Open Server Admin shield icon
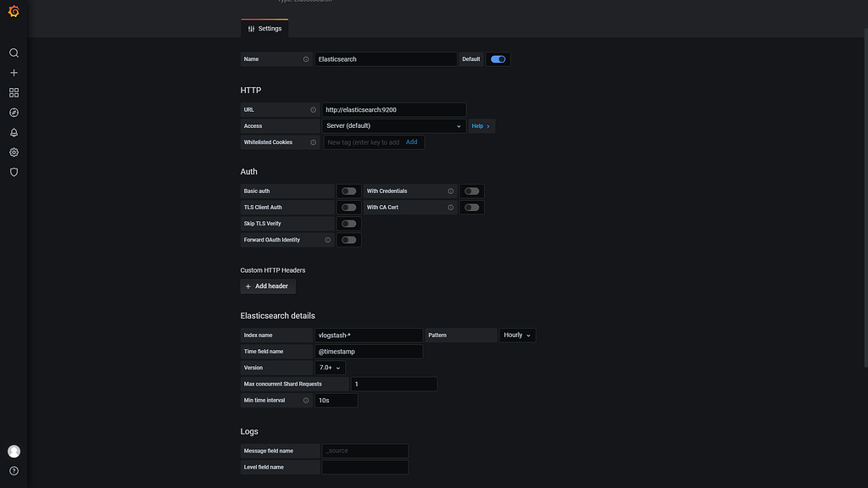The image size is (868, 488). coord(14,172)
